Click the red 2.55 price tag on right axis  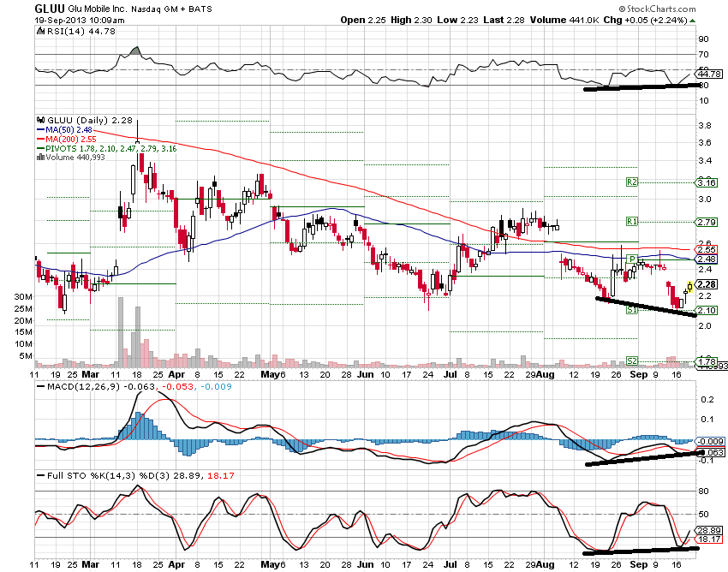click(707, 250)
